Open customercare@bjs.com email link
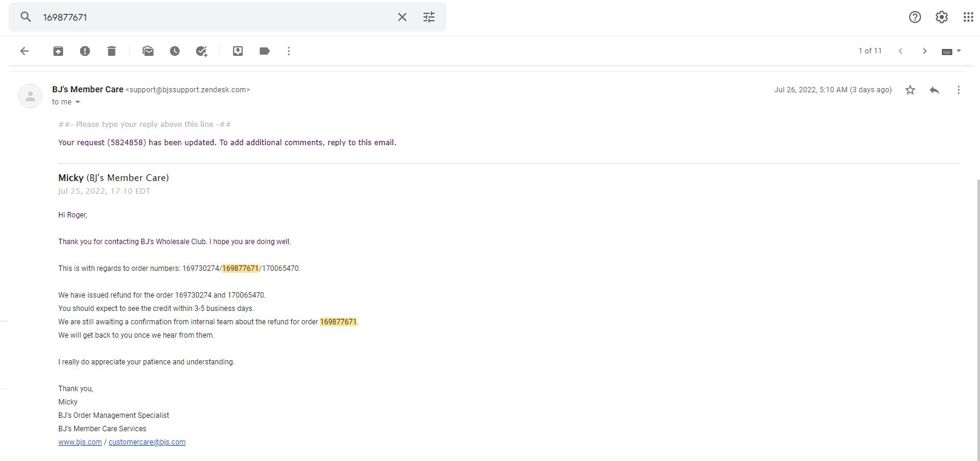The width and height of the screenshot is (980, 461). (147, 442)
